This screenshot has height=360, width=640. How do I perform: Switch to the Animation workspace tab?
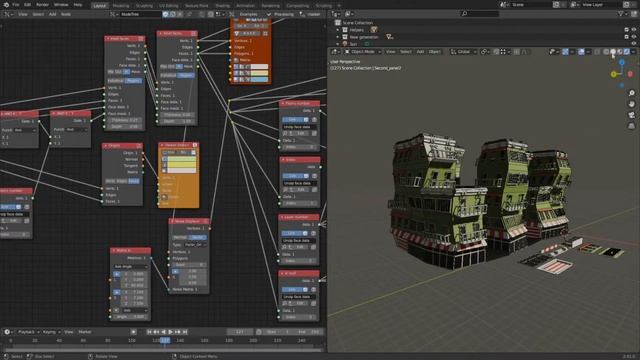pyautogui.click(x=245, y=6)
